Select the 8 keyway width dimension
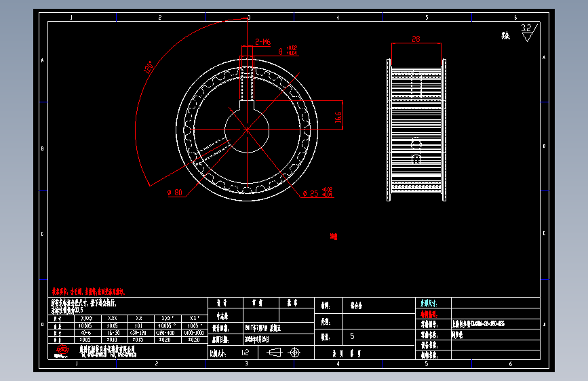Image resolution: width=588 pixels, height=381 pixels. point(288,51)
